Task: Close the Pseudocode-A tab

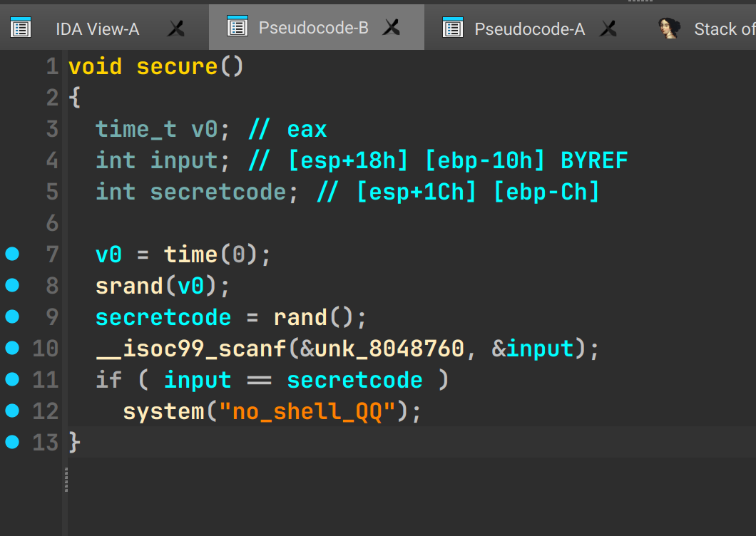Action: pos(608,29)
